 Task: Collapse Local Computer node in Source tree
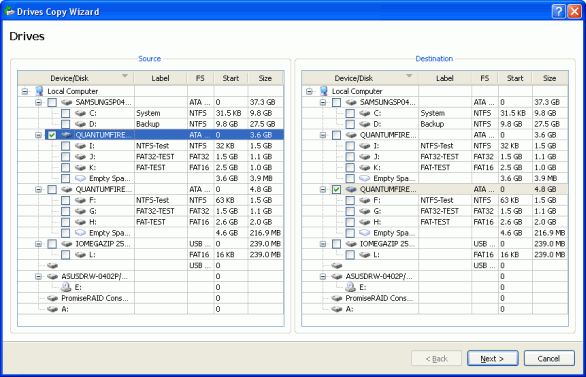tap(25, 91)
